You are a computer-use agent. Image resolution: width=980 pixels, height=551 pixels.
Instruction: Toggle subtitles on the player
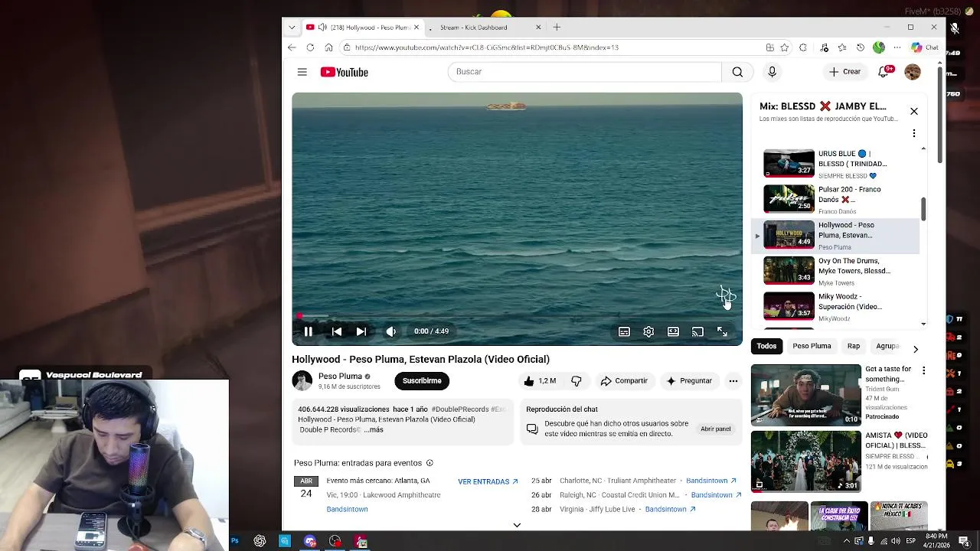[624, 331]
